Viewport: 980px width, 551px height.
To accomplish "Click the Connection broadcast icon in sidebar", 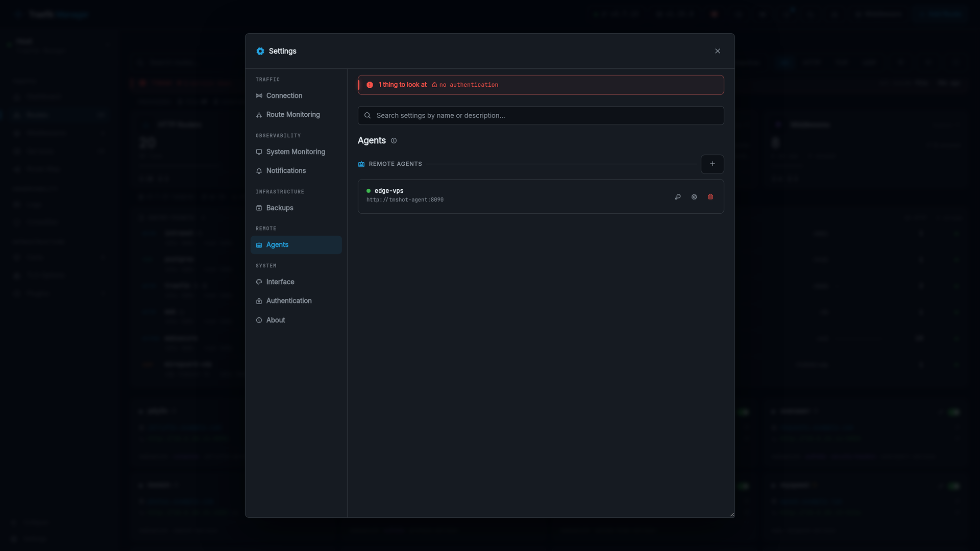I will click(259, 96).
